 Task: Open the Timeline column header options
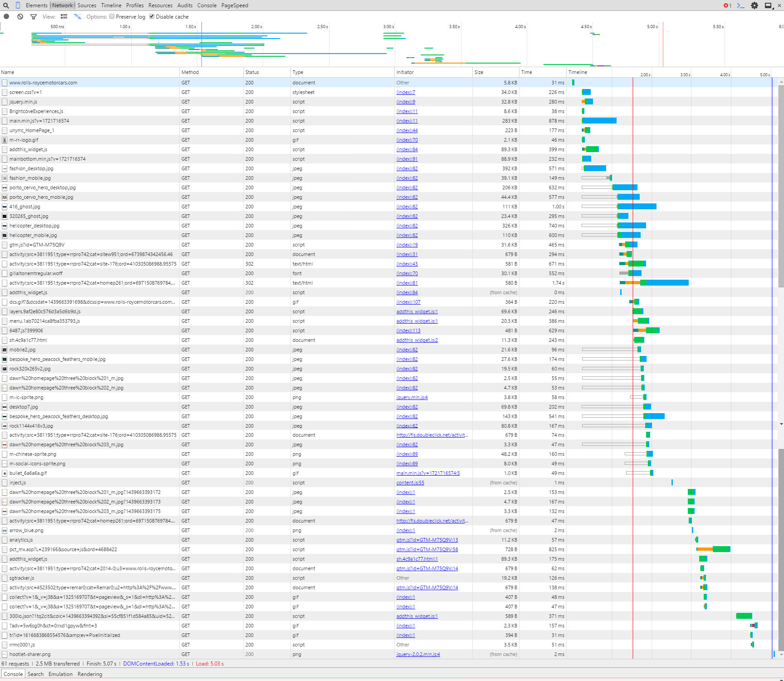578,72
